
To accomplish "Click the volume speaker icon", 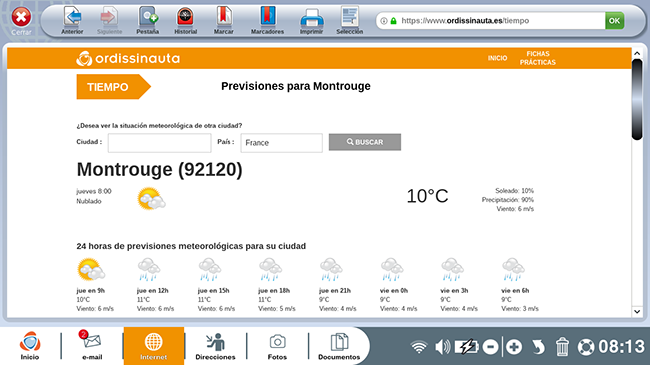I will point(442,347).
